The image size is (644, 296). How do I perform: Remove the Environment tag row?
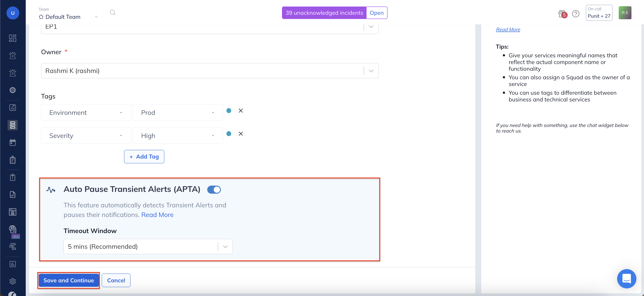click(x=241, y=111)
